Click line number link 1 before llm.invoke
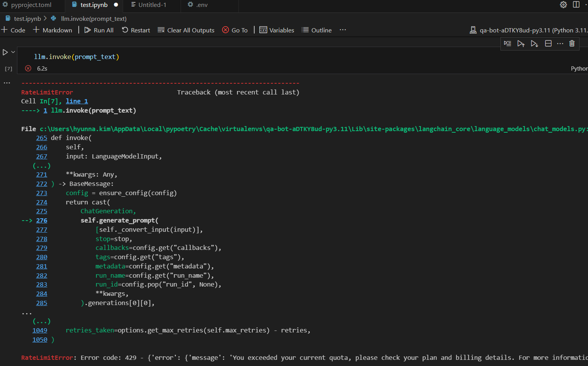This screenshot has height=366, width=588. [x=46, y=110]
